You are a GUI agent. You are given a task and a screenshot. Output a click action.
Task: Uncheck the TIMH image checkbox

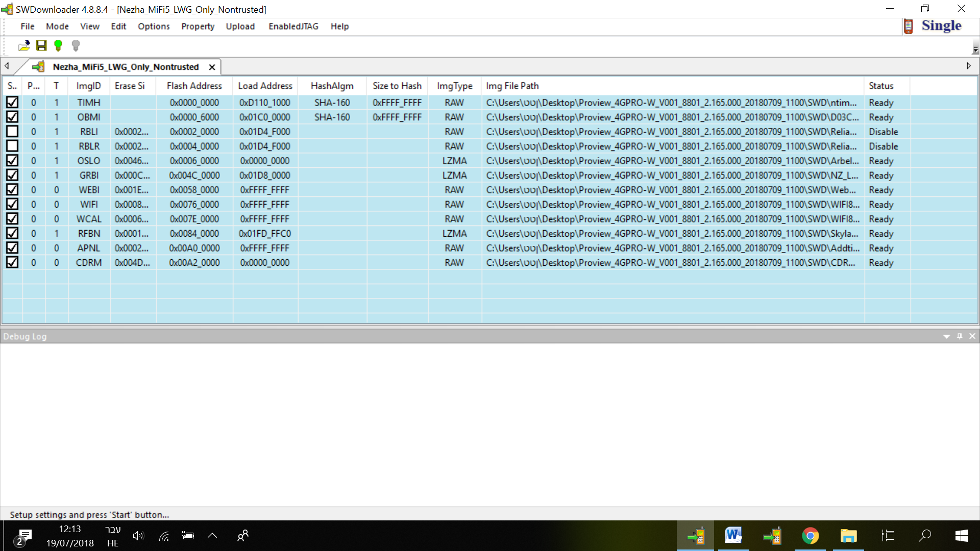(12, 103)
